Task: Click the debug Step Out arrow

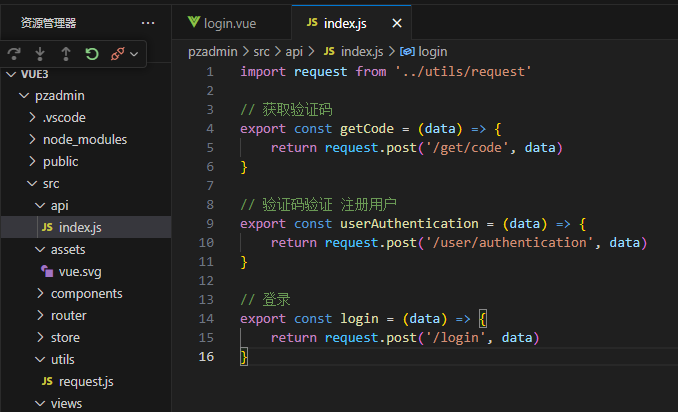Action: coord(66,54)
